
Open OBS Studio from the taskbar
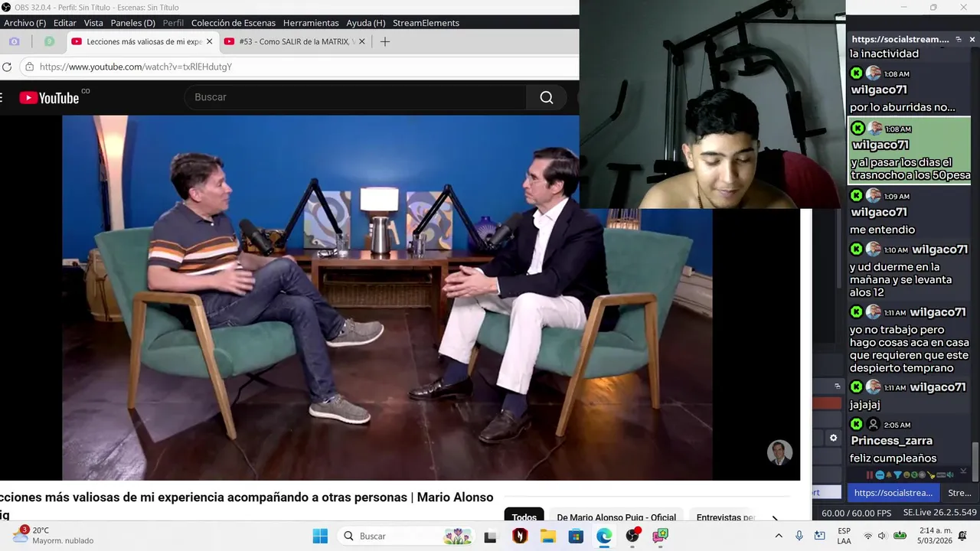[x=632, y=536]
